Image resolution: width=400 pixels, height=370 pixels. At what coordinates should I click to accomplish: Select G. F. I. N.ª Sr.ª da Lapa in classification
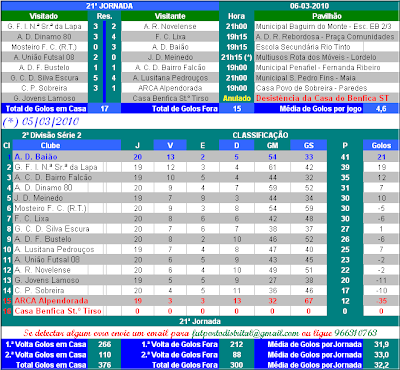point(56,167)
